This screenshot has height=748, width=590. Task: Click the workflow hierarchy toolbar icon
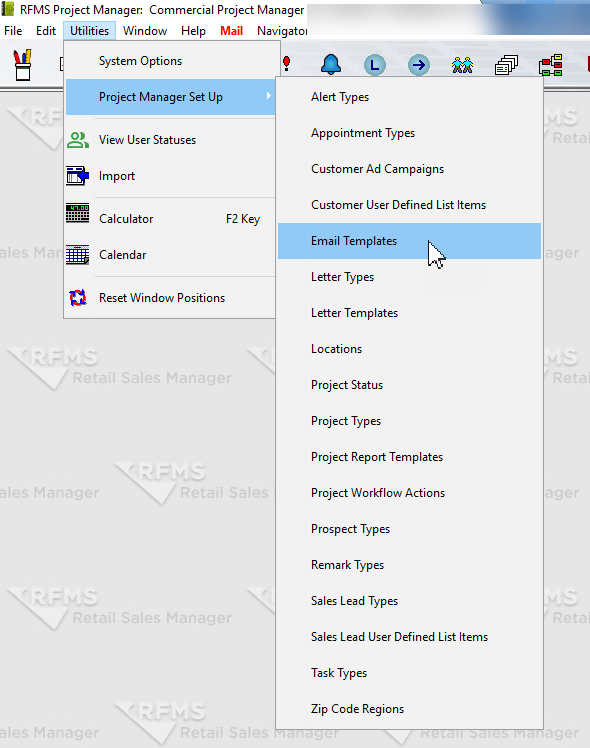[550, 65]
